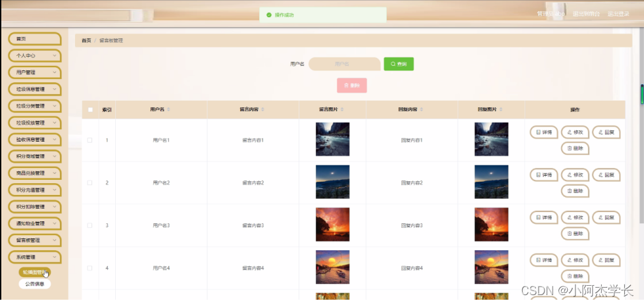Click 修改 edit button for 用户名4
Screen dimensions: 644x303
click(575, 260)
